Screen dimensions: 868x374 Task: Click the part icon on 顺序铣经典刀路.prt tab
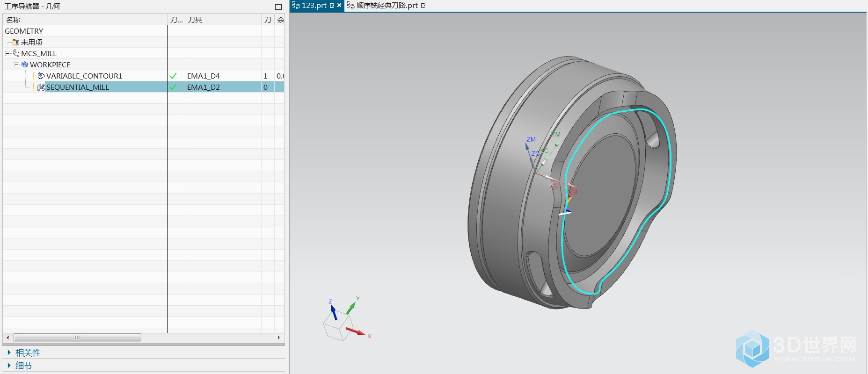[351, 6]
